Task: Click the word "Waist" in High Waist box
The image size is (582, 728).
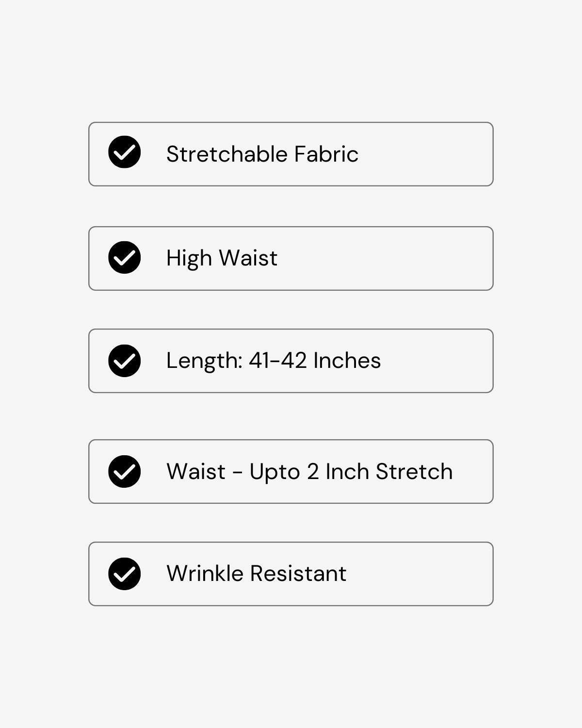Action: click(x=248, y=258)
